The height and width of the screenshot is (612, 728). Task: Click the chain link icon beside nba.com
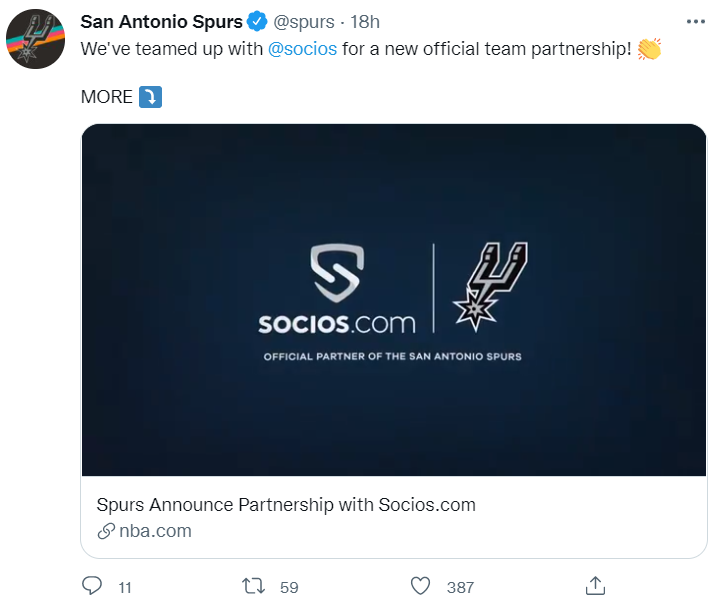(106, 531)
